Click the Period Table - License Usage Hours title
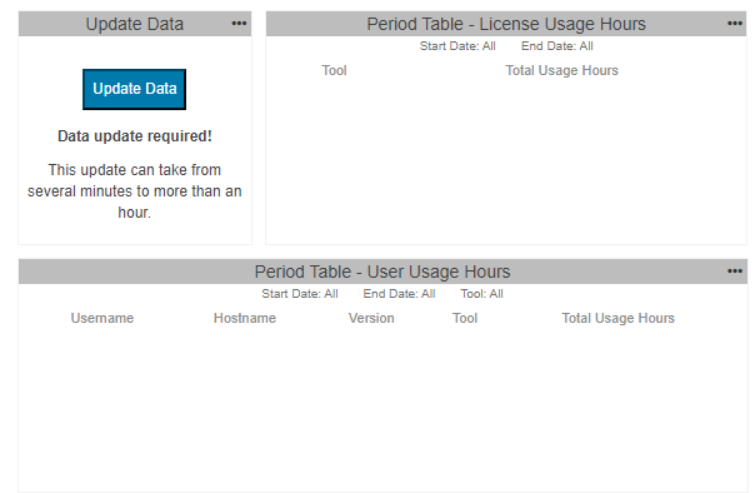 506,24
